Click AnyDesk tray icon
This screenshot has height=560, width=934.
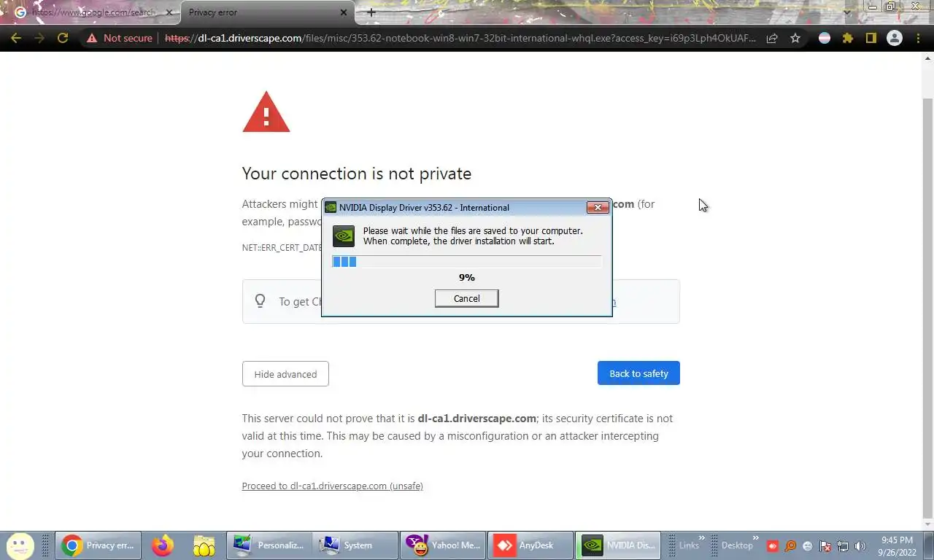(x=772, y=545)
